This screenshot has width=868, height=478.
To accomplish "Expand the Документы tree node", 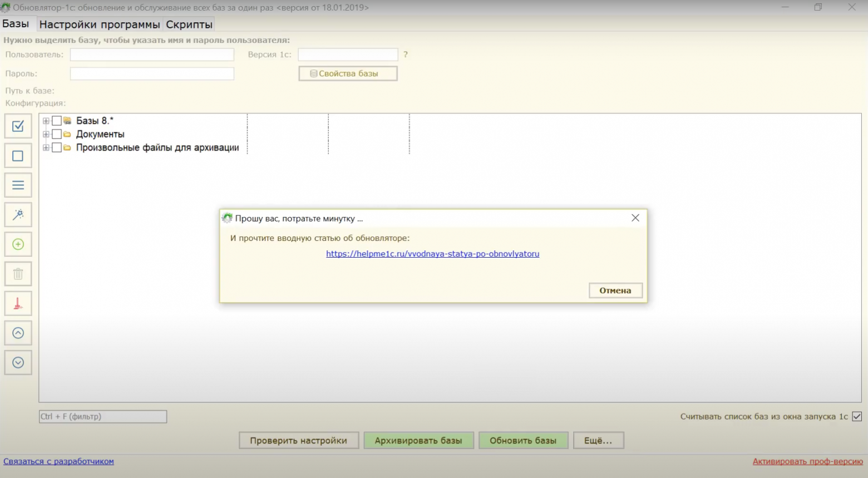I will pyautogui.click(x=46, y=134).
